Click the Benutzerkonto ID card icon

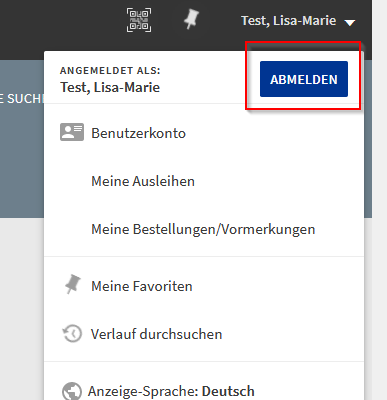coord(72,132)
